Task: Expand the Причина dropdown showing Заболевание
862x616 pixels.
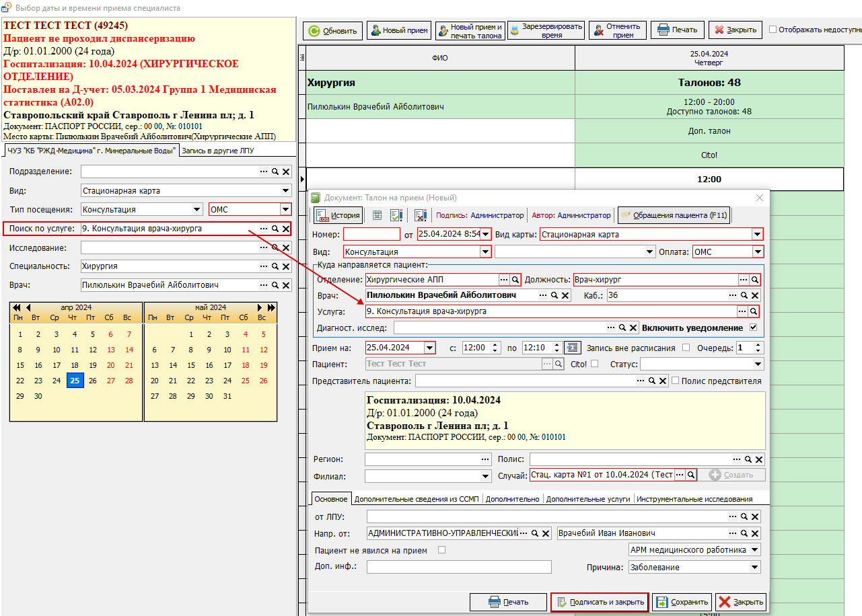Action: point(755,567)
